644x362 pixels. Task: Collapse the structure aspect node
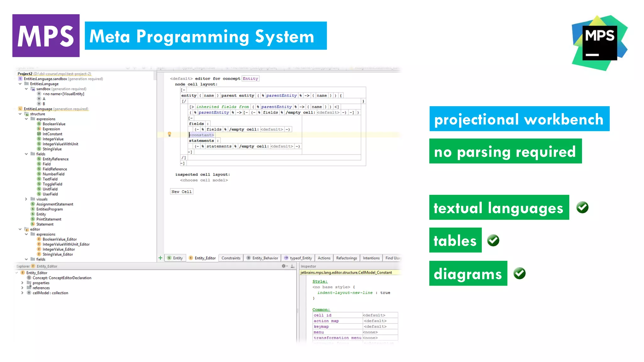click(20, 114)
